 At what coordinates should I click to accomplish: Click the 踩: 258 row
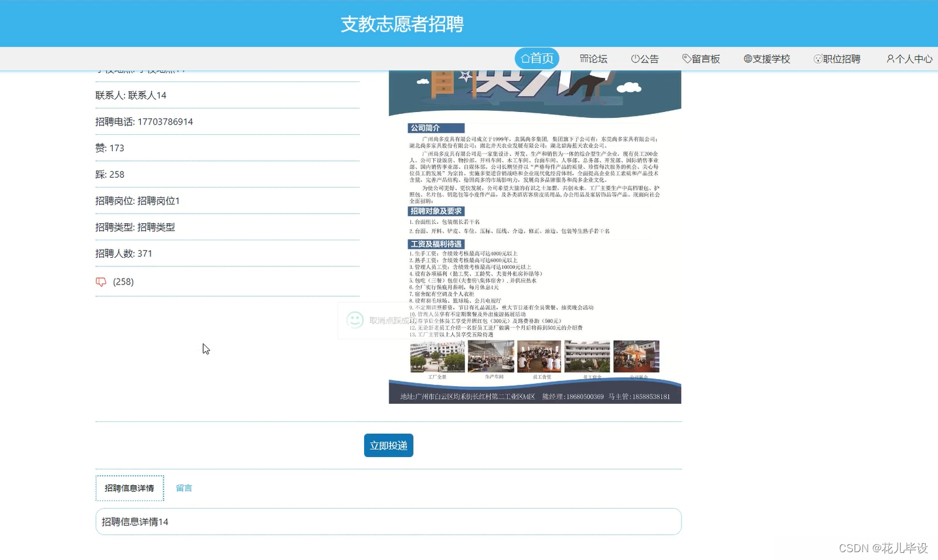(x=227, y=175)
